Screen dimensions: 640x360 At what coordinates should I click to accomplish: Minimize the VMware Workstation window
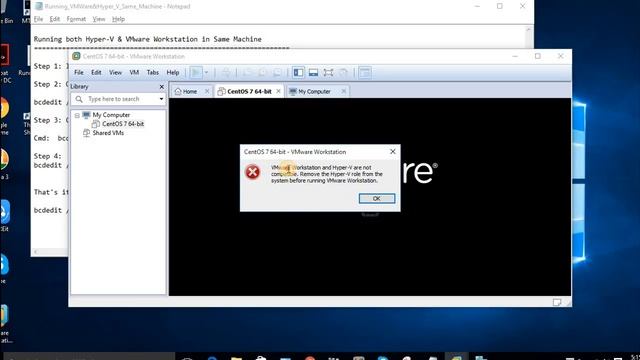(x=515, y=56)
